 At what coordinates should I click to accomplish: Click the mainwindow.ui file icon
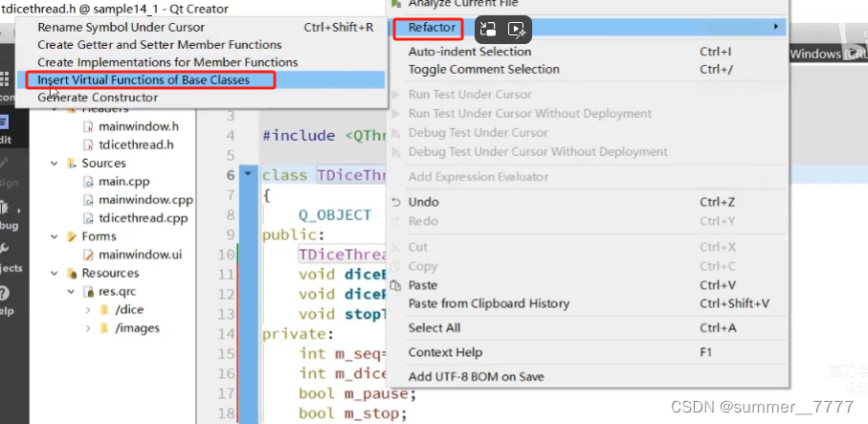(x=88, y=255)
